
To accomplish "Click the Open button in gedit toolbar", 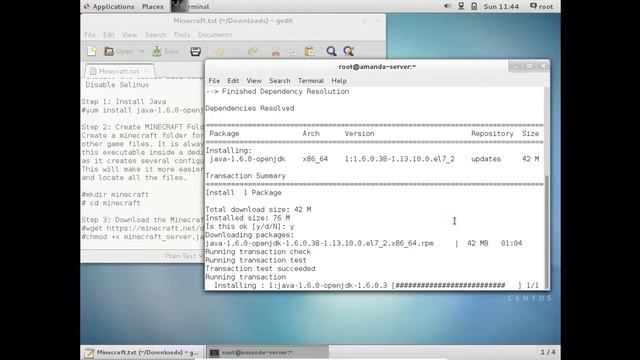I will (118, 51).
